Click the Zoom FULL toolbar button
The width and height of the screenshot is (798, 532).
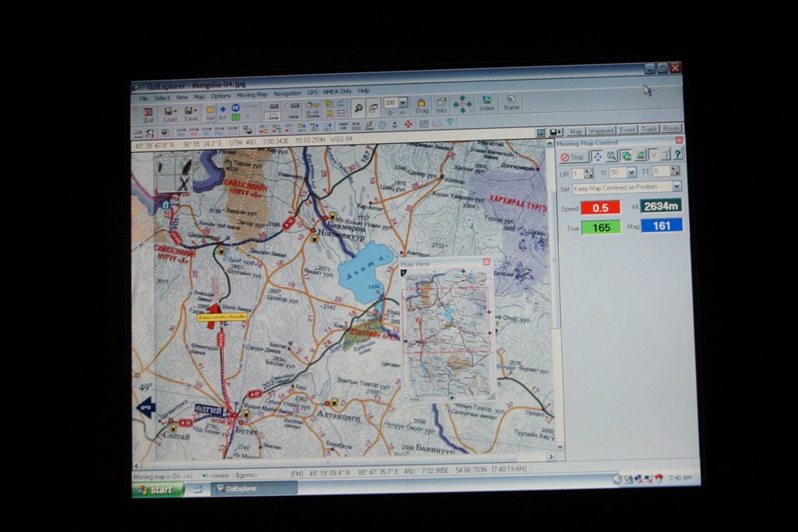click(220, 131)
